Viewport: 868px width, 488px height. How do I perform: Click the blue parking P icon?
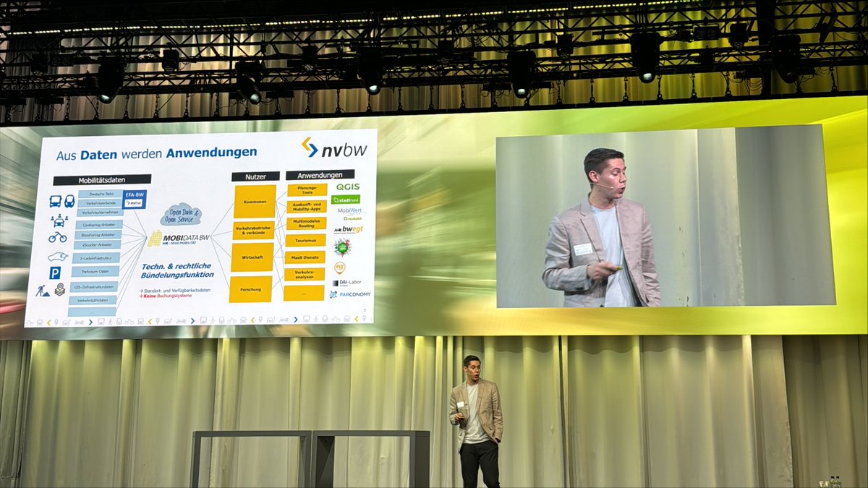55,273
